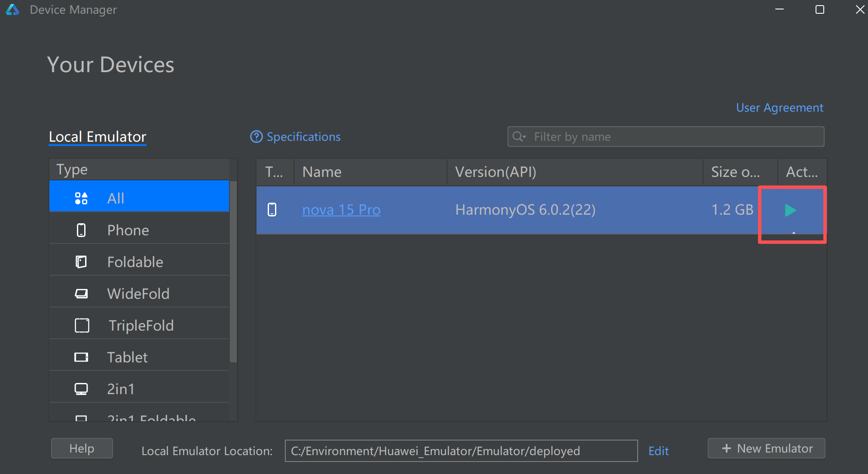Click the Specifications help icon
The width and height of the screenshot is (868, 474).
[x=257, y=137]
